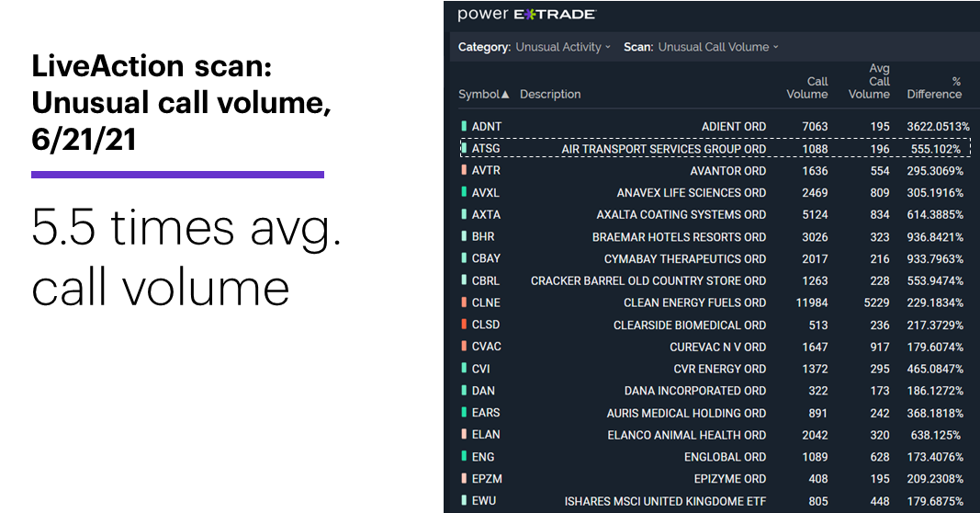This screenshot has height=513, width=980.
Task: Select the ATSG symbol
Action: click(486, 148)
